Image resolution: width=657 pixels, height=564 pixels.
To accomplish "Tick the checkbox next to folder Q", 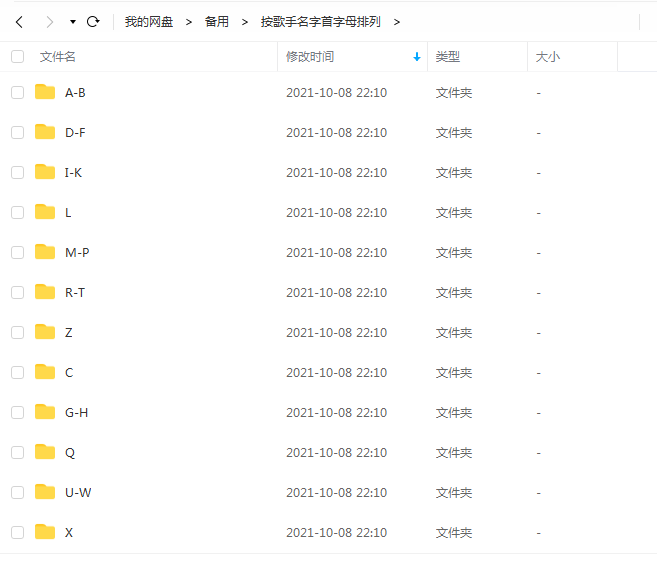I will click(17, 452).
